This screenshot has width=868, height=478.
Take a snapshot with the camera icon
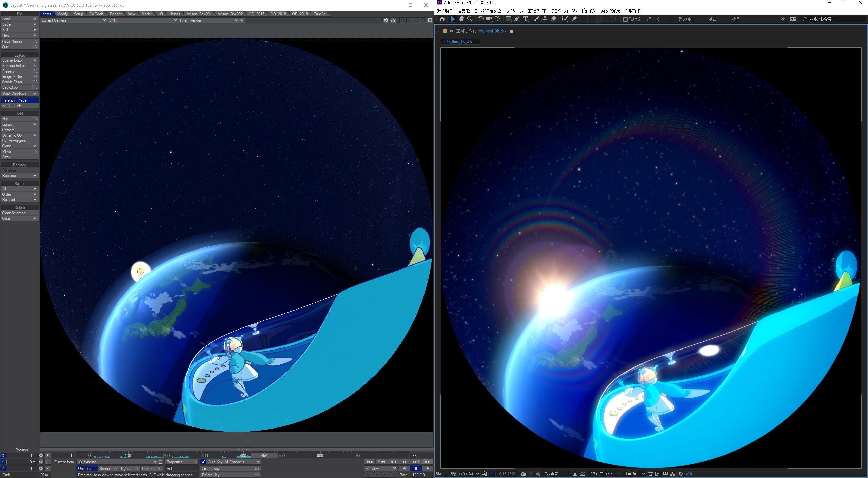pos(523,474)
